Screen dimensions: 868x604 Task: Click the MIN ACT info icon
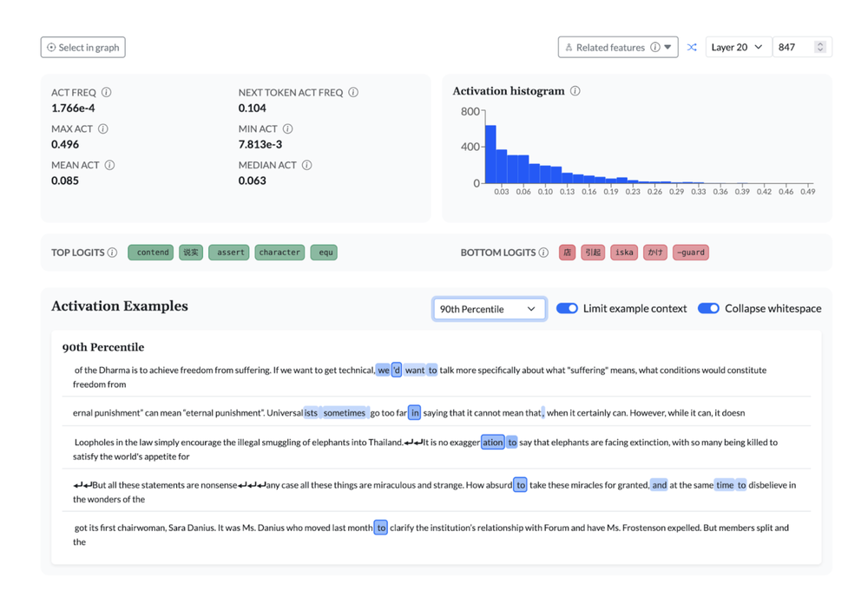[x=288, y=129]
